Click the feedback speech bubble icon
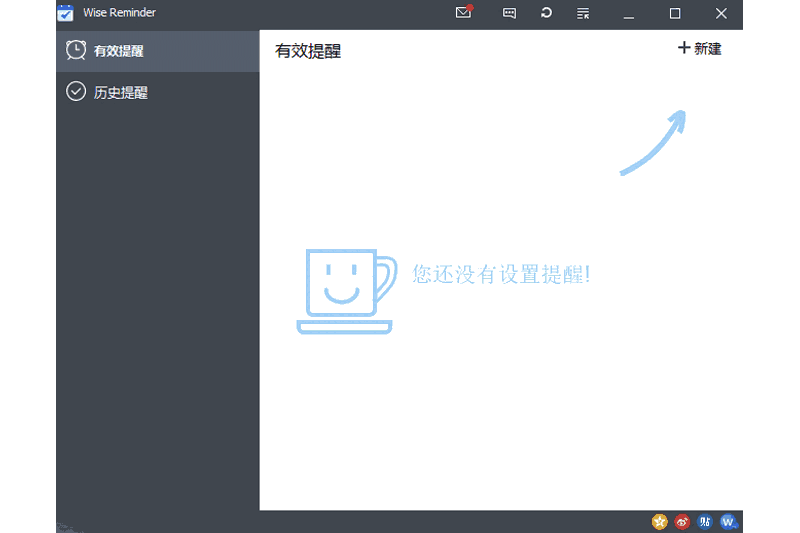 (509, 13)
